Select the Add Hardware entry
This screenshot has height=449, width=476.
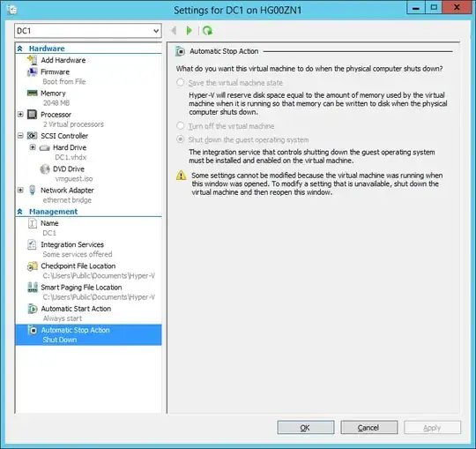tap(63, 60)
